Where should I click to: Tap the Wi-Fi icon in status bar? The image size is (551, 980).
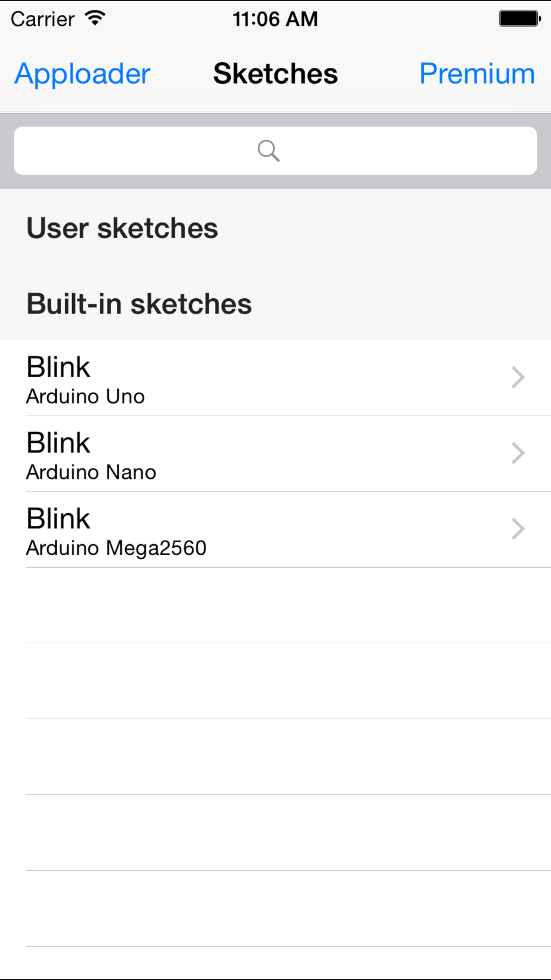click(95, 18)
